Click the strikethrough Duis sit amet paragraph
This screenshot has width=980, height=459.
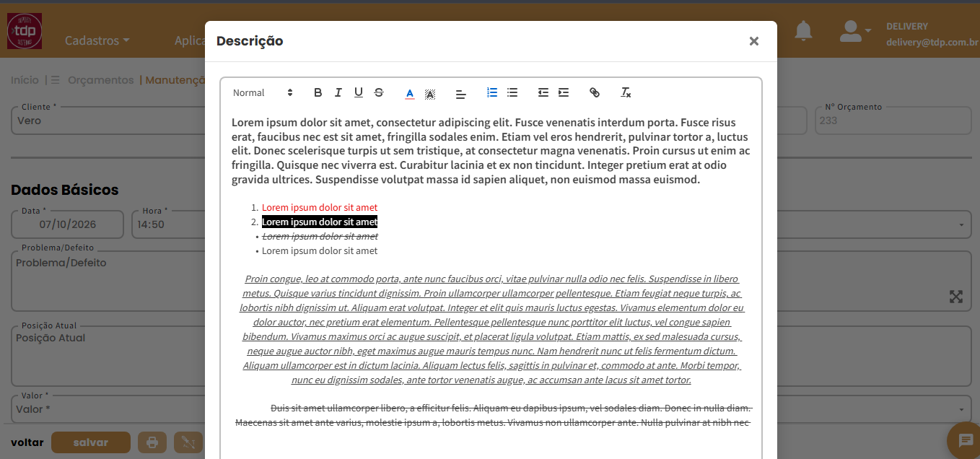tap(493, 416)
